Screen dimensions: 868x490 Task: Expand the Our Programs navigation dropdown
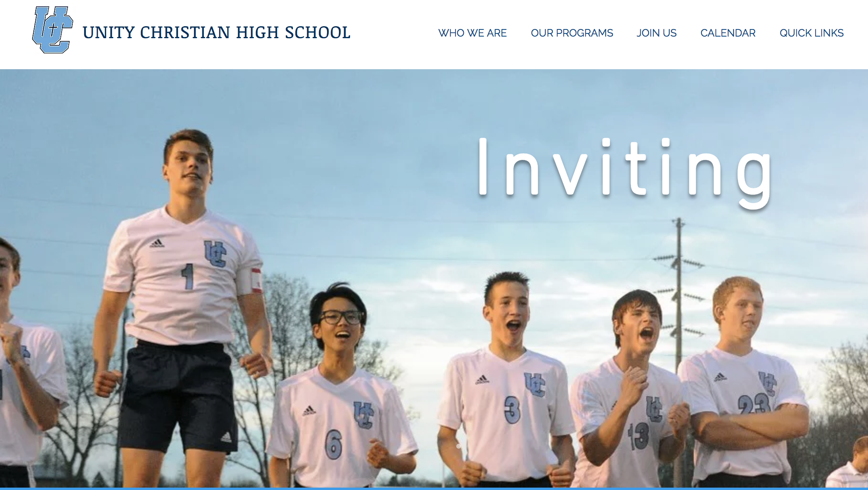(572, 33)
